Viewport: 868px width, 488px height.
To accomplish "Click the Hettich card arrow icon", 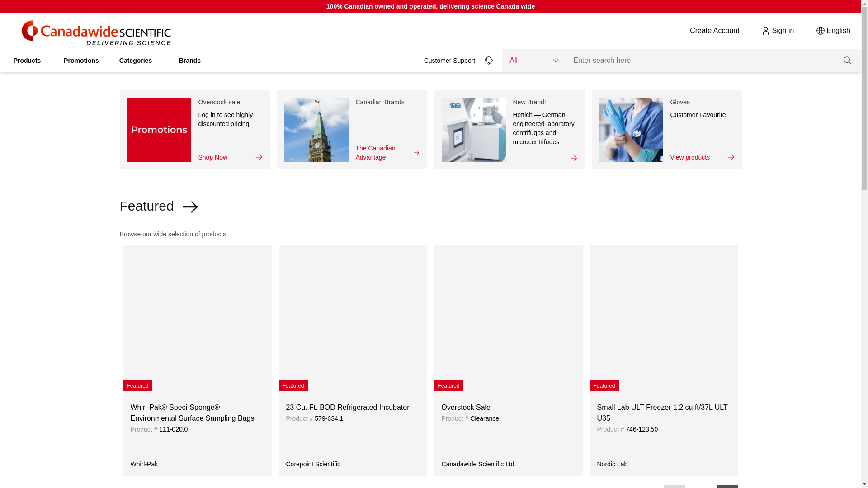I will coord(574,158).
